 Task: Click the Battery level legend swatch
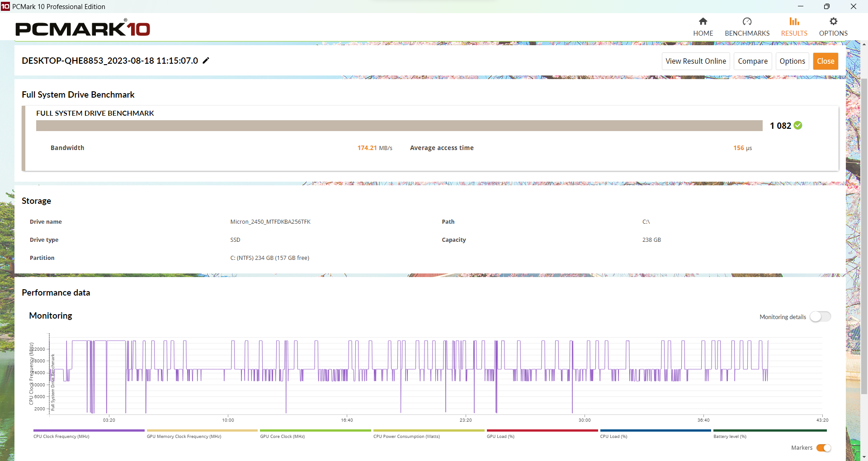770,431
